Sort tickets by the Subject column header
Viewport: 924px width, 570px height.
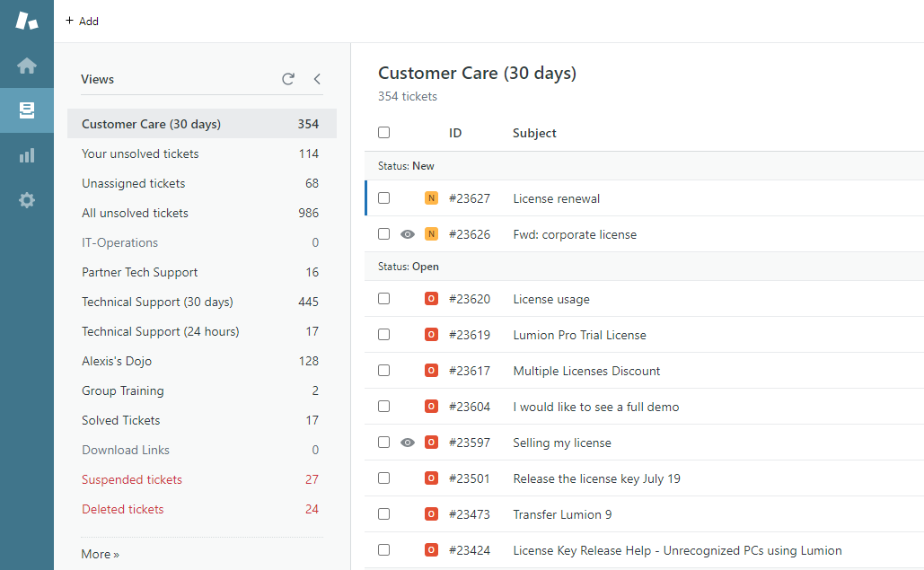coord(534,133)
